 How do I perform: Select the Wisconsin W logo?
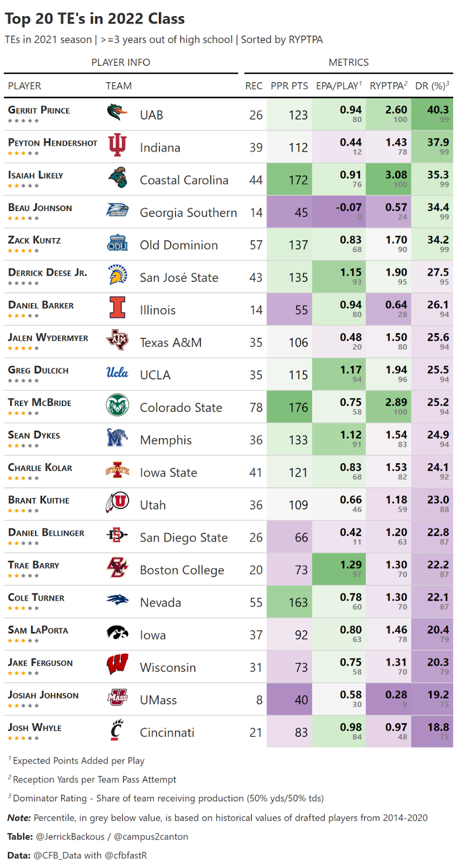click(117, 664)
